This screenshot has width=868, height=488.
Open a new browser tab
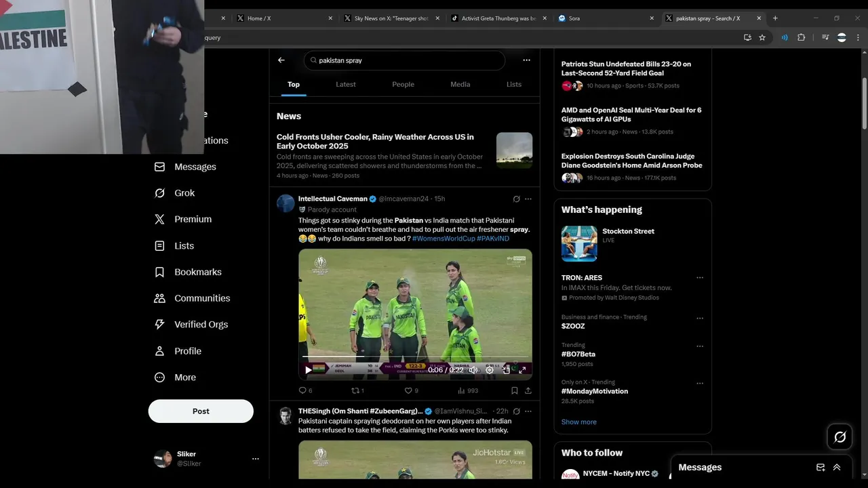click(775, 18)
